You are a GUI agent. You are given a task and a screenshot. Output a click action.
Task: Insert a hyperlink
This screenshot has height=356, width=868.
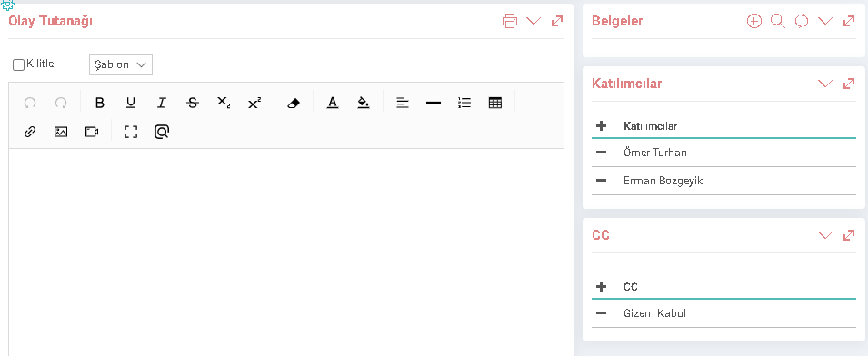30,132
